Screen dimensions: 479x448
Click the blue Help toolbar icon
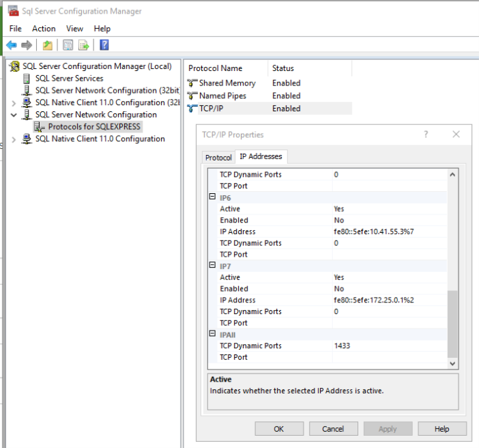pos(104,45)
